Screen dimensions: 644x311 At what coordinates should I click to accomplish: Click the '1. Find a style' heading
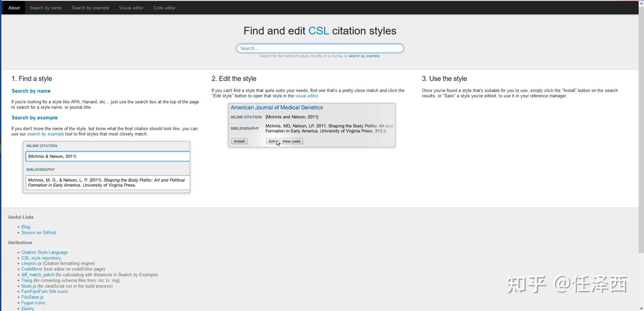coord(32,79)
